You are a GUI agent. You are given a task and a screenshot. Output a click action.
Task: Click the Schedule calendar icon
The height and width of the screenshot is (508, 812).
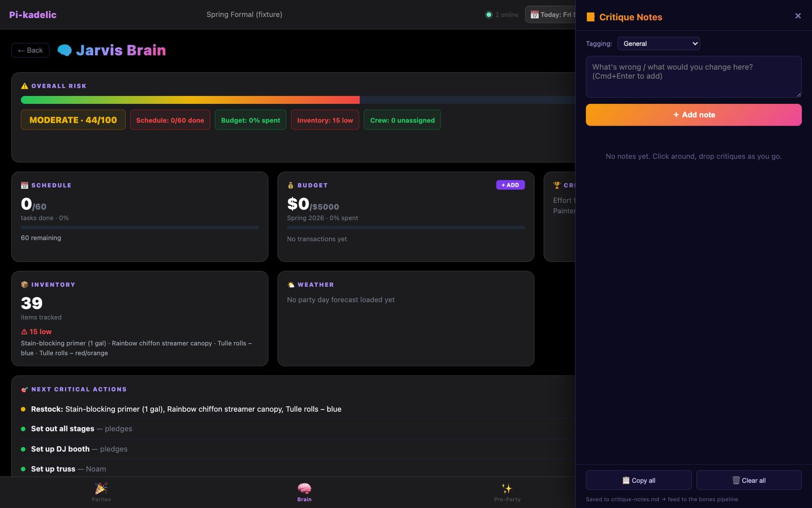point(24,185)
